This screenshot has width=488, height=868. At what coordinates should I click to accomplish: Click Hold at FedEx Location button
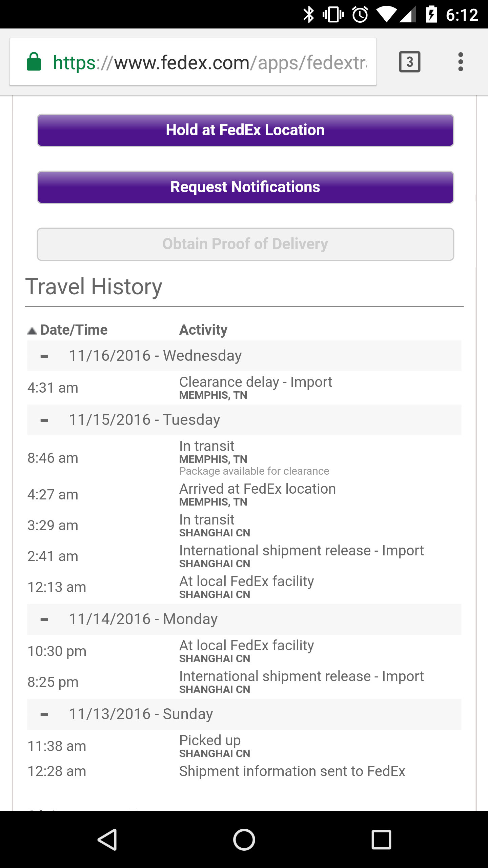245,130
